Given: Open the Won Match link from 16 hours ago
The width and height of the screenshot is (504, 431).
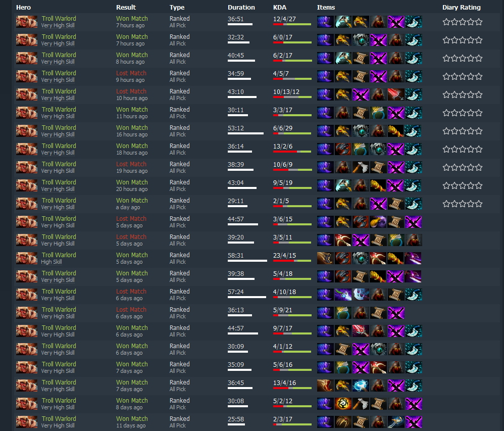Looking at the screenshot, I should click(132, 128).
